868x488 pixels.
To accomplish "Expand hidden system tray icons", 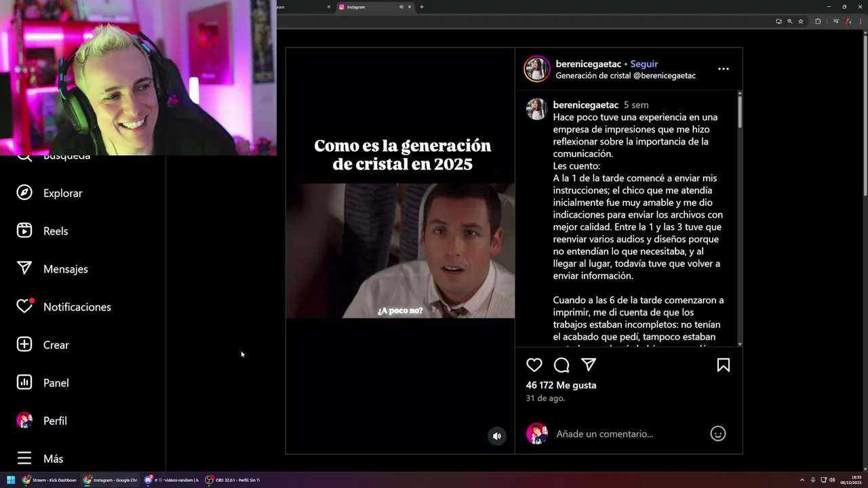I will coord(802,480).
